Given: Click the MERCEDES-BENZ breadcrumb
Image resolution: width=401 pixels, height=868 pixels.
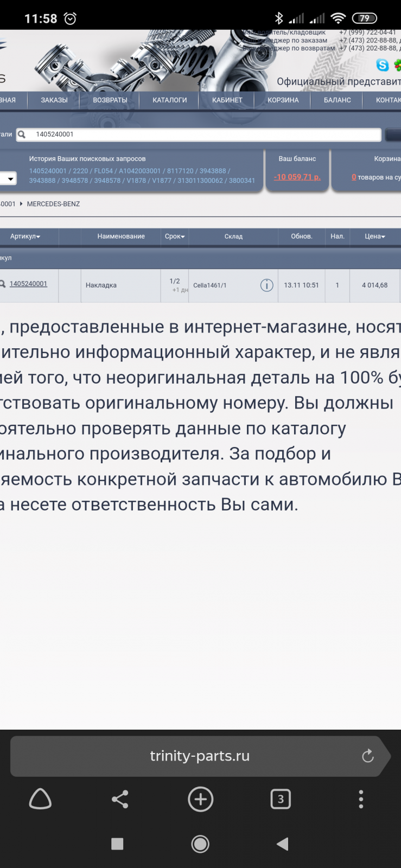Looking at the screenshot, I should click(x=53, y=204).
